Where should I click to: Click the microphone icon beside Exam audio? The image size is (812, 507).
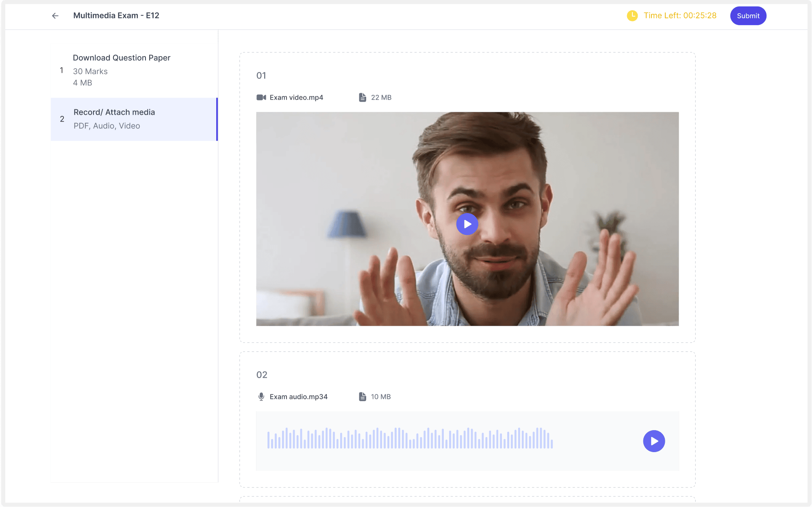(261, 397)
